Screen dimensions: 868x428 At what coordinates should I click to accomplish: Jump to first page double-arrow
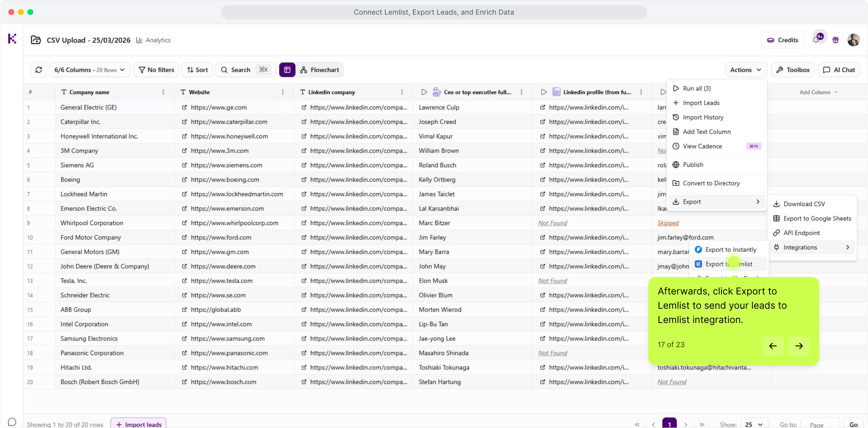(x=637, y=424)
